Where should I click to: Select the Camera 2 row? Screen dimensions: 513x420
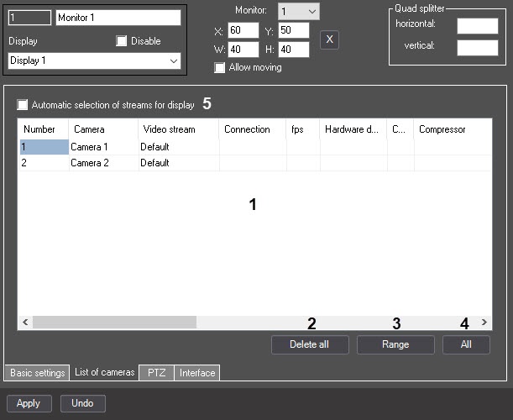click(x=255, y=163)
